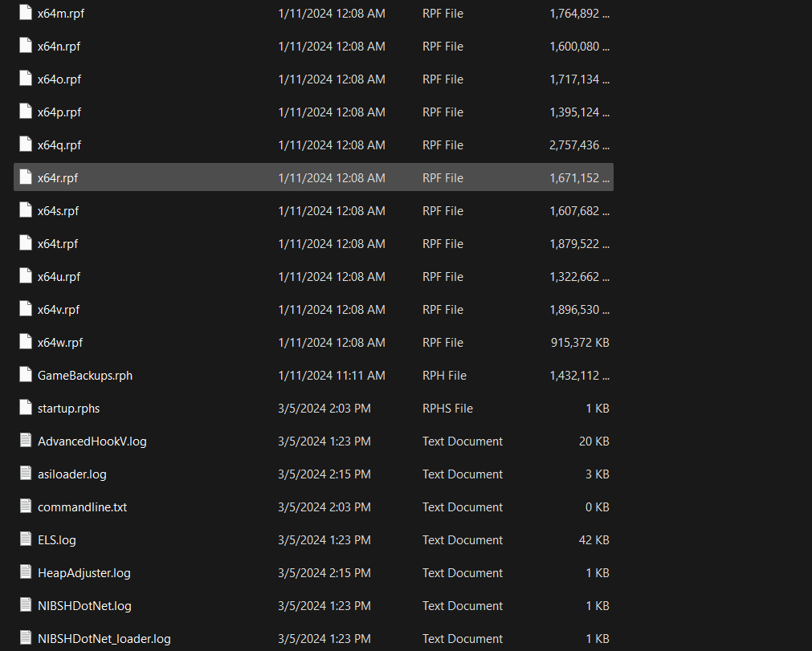
Task: Select the NIBSHDotNet.log file name
Action: [85, 605]
